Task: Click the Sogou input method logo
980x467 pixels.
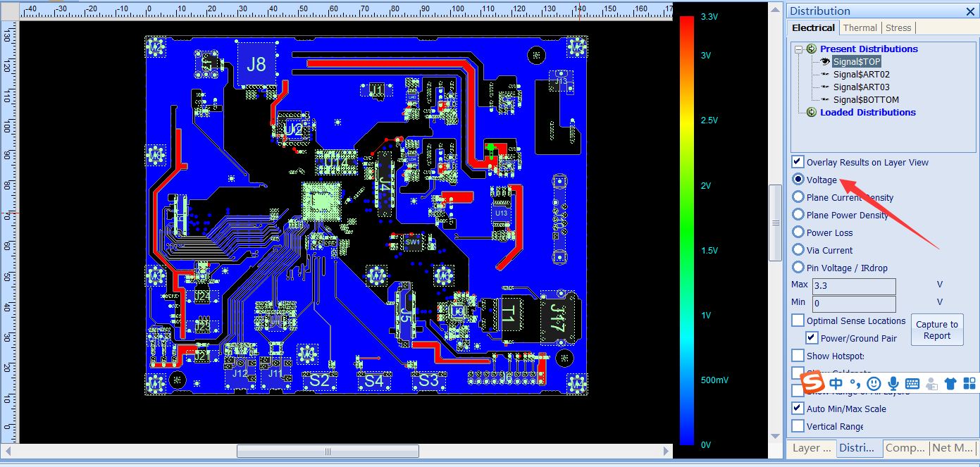Action: point(812,382)
